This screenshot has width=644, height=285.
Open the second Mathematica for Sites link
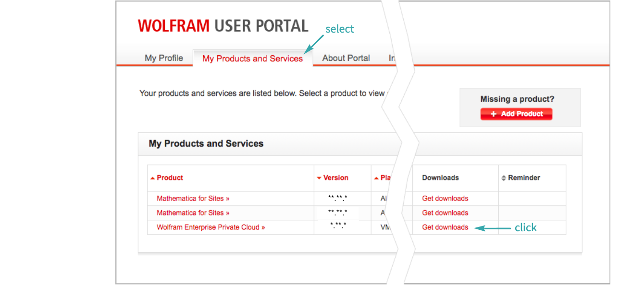(193, 213)
